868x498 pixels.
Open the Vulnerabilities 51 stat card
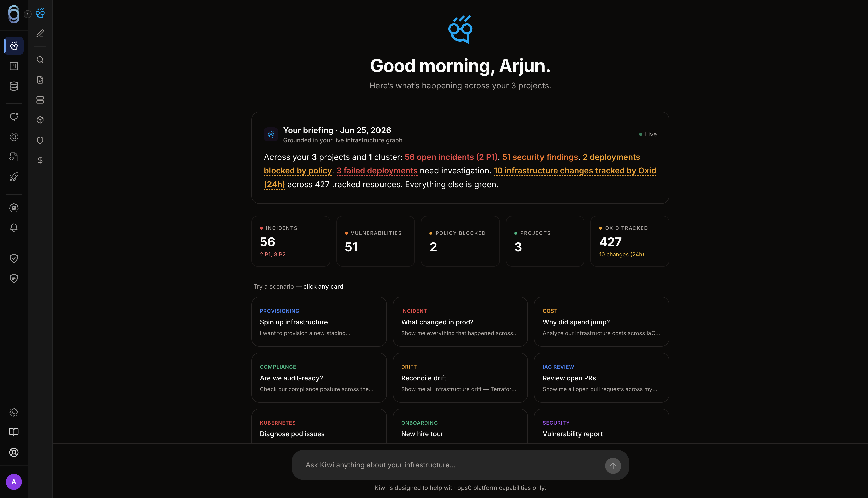[x=375, y=241]
